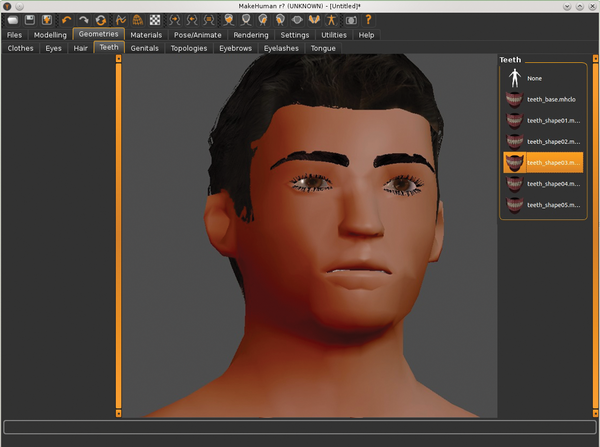Viewport: 600px width, 447px height.
Task: Select teeth_shape02 teeth option
Action: coord(543,142)
